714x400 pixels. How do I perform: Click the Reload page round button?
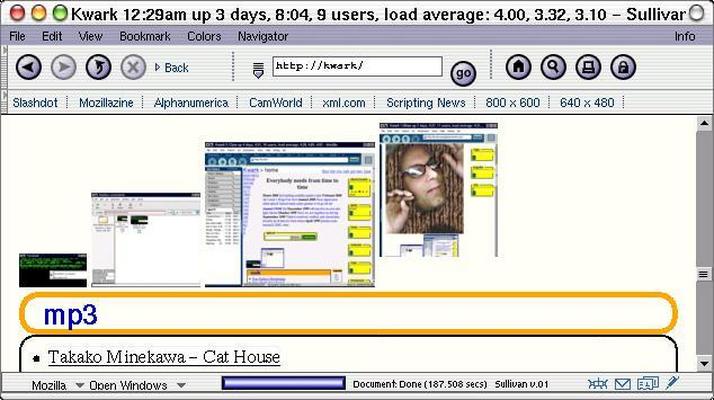[98, 67]
